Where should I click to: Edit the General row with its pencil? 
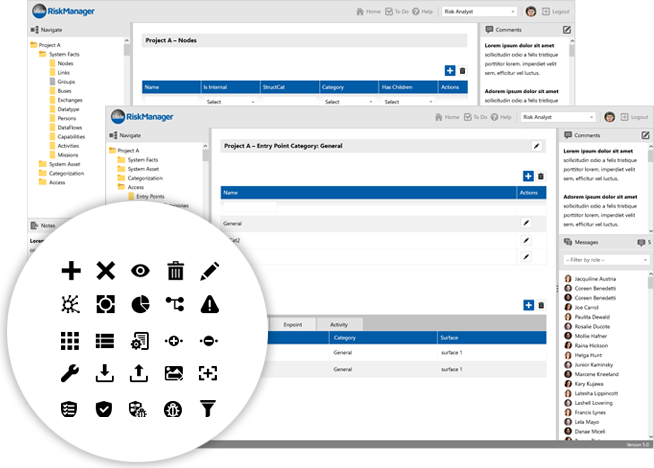526,223
